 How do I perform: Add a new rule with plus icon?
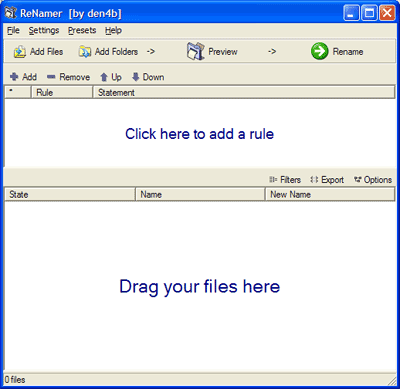[x=23, y=77]
